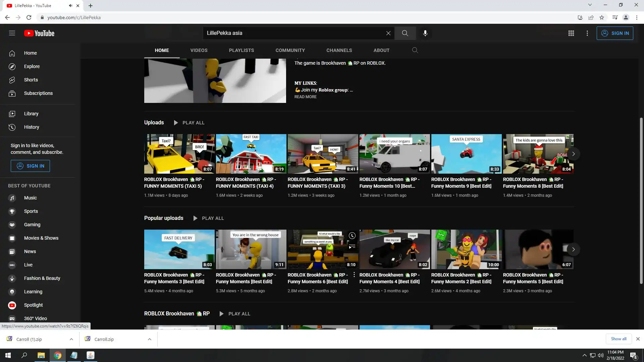The image size is (644, 362).
Task: Mute the tab via speaker icon
Action: [x=70, y=6]
